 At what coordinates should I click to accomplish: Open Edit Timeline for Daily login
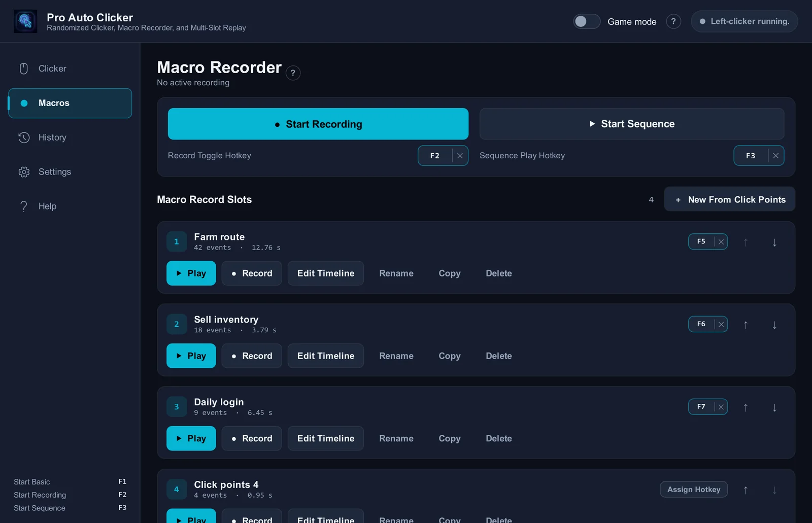[326, 438]
